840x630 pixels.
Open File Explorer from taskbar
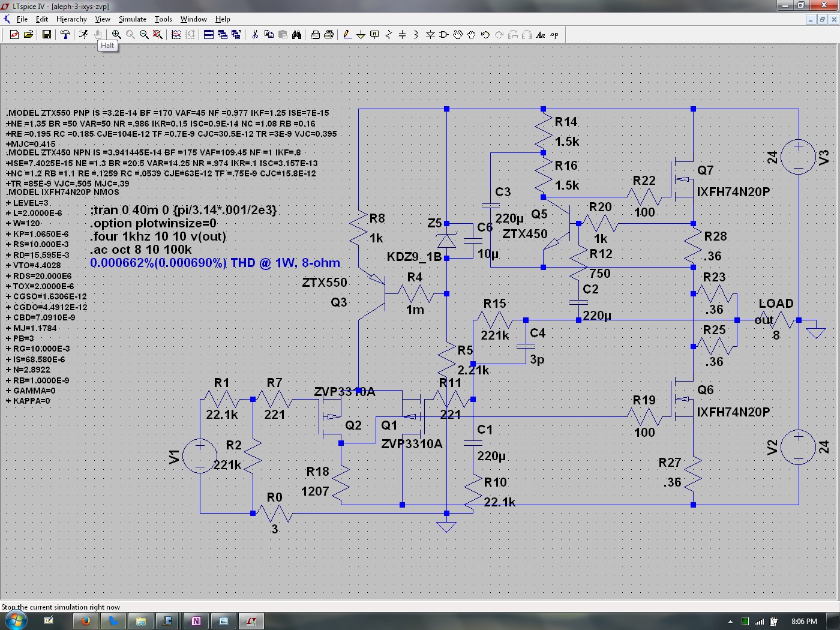coord(140,621)
